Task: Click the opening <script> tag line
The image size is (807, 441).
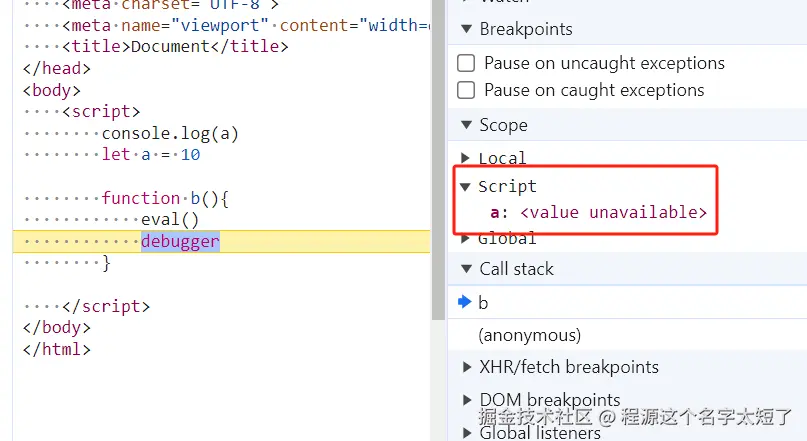Action: click(x=101, y=112)
